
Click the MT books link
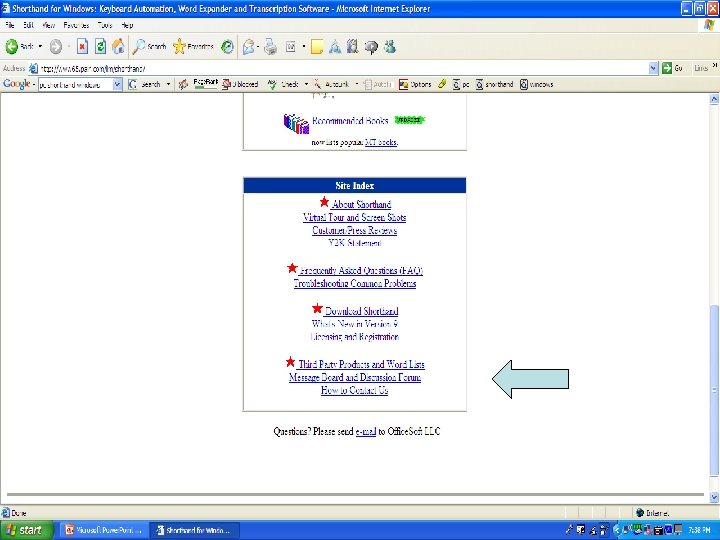pos(381,142)
